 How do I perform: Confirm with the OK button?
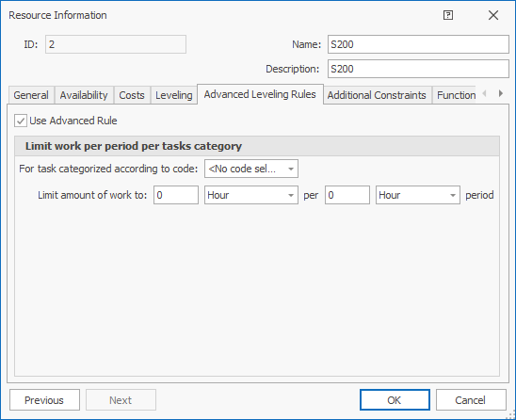tap(395, 400)
